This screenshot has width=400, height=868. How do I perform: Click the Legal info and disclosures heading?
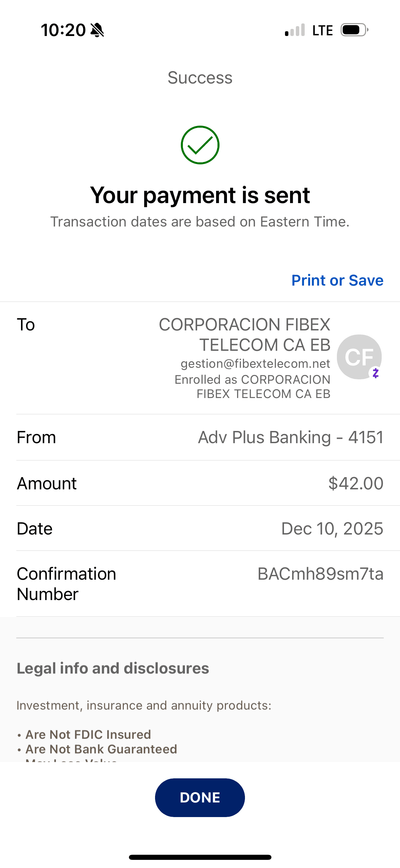pyautogui.click(x=113, y=668)
